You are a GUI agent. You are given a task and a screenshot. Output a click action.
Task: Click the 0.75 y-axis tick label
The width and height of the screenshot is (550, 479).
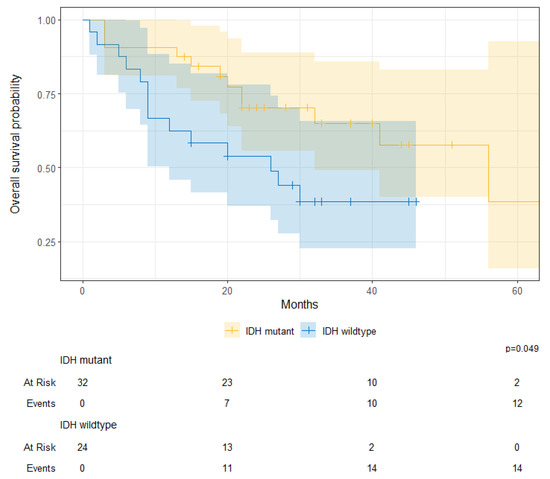(47, 94)
